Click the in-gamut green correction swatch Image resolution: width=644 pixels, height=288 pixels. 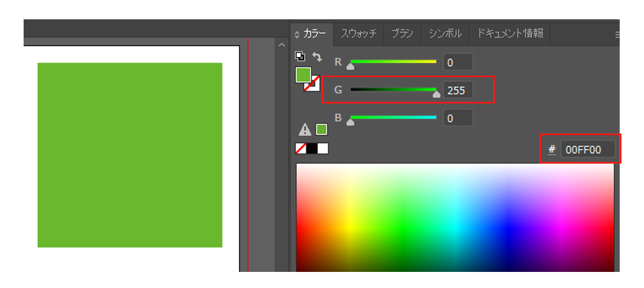pos(321,129)
